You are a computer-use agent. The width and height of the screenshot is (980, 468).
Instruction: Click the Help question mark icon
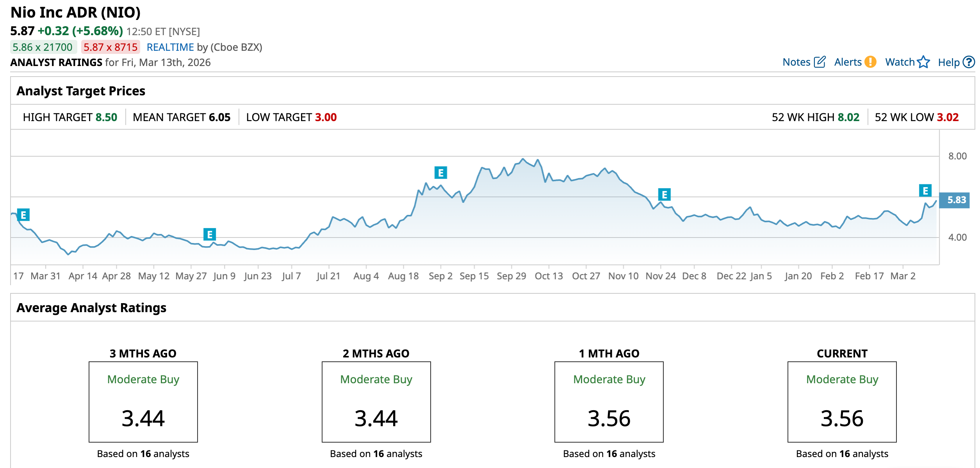click(x=969, y=62)
